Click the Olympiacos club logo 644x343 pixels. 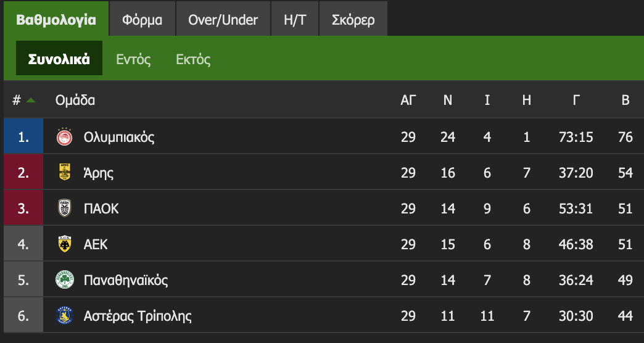tap(64, 137)
